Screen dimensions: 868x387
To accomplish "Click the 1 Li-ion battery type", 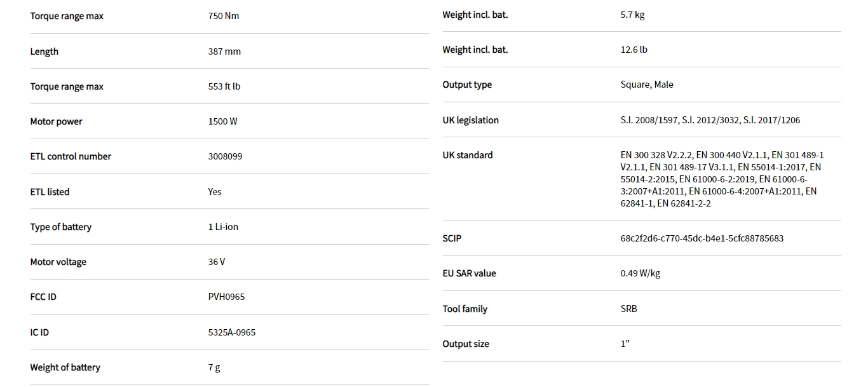I will [223, 227].
